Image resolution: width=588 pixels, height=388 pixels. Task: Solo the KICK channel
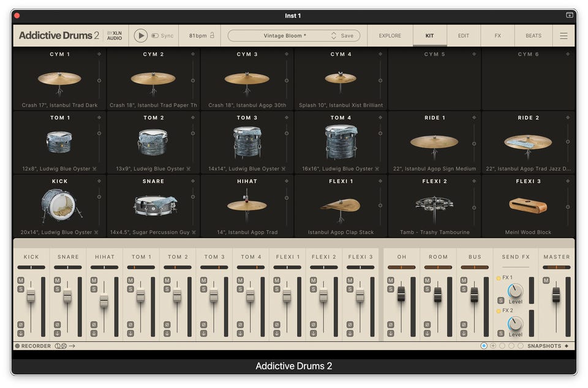21,289
